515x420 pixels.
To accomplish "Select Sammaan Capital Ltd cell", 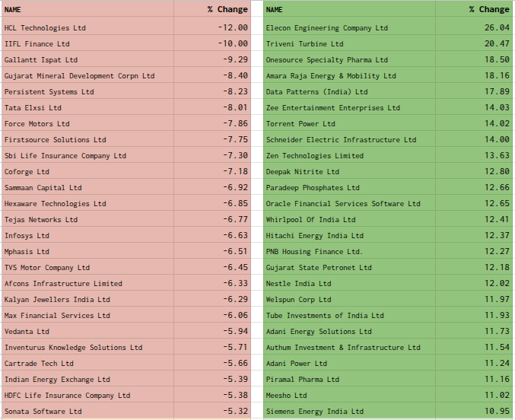I will 87,188.
